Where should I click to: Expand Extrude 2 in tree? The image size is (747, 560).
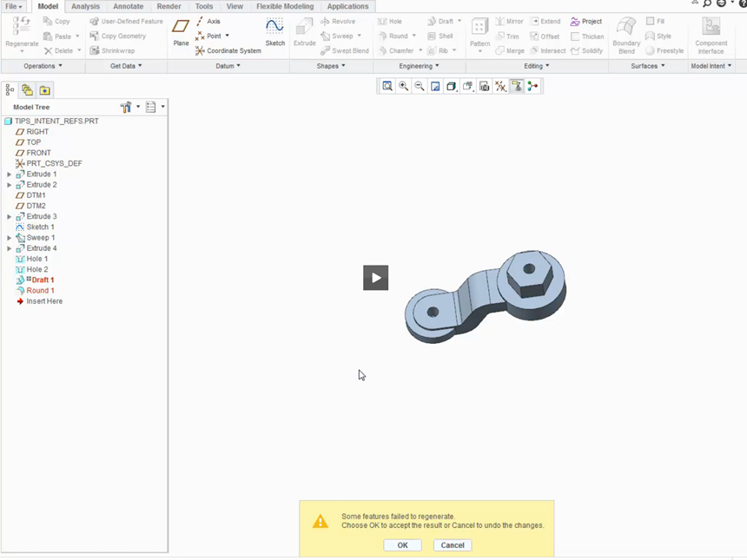point(9,185)
